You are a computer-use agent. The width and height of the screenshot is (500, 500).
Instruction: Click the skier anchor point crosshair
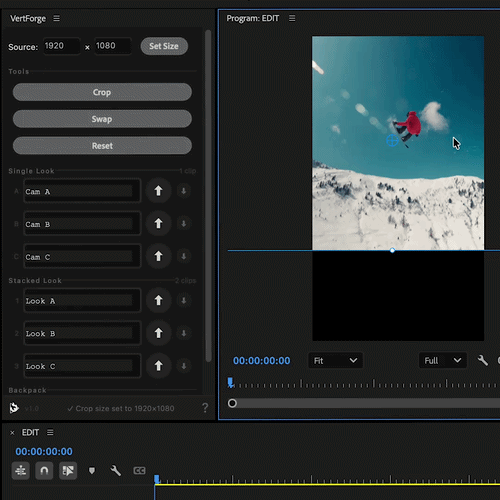[392, 140]
